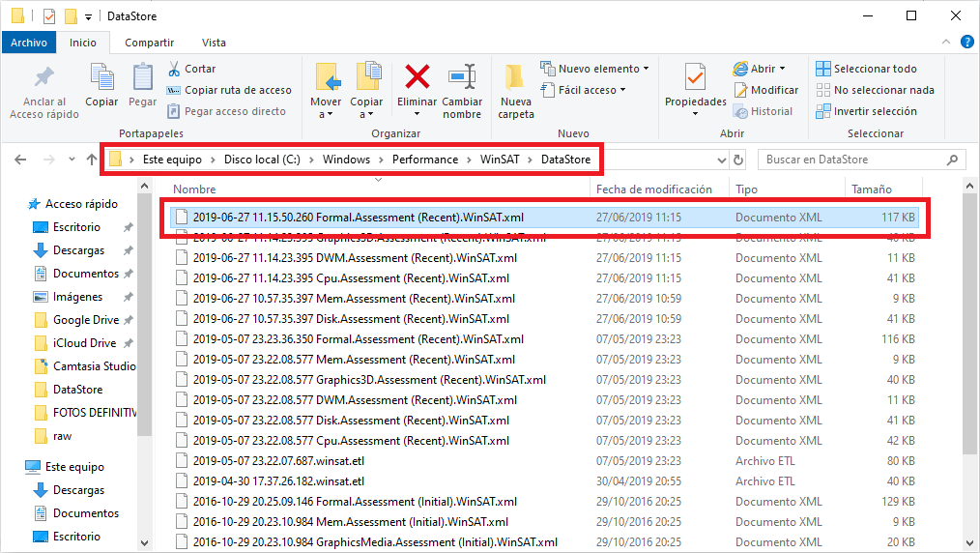
Task: Click Copiar ruta de acceso
Action: coord(229,90)
